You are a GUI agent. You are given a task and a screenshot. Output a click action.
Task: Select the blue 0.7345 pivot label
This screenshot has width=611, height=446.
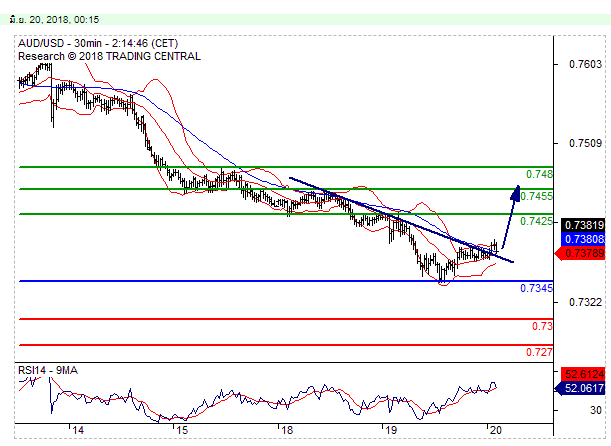tap(537, 288)
